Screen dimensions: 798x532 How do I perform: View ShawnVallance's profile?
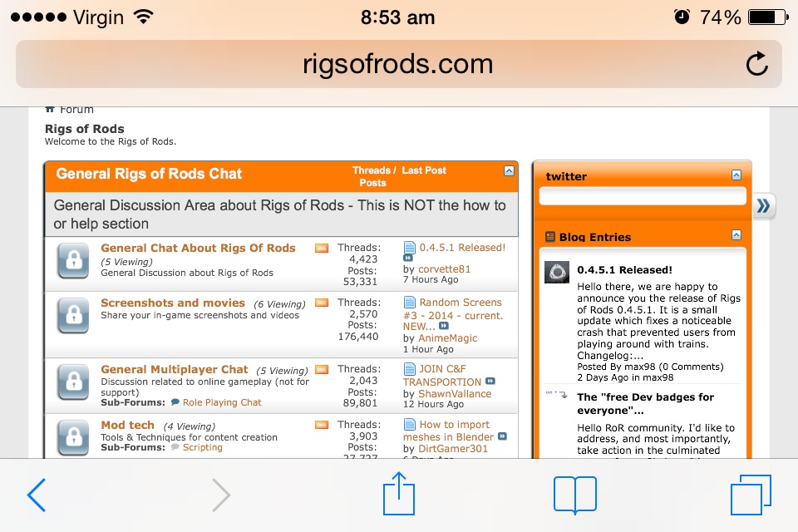[x=455, y=393]
